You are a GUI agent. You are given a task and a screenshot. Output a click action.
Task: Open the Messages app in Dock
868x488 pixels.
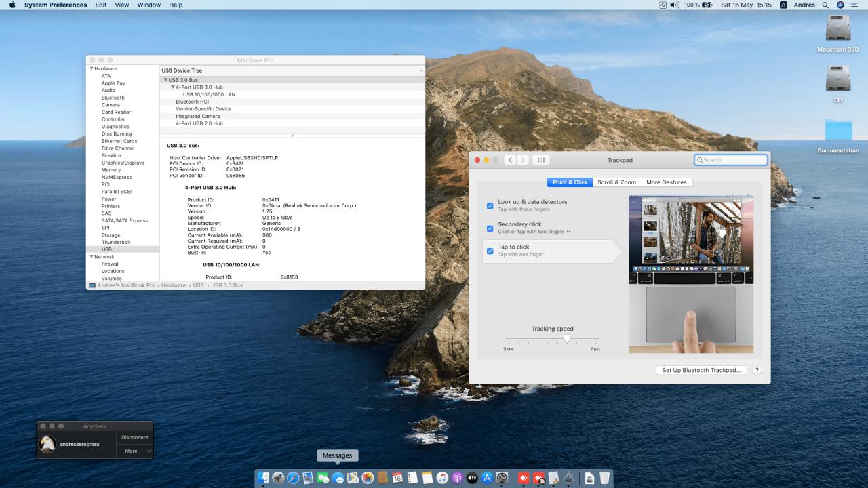338,478
